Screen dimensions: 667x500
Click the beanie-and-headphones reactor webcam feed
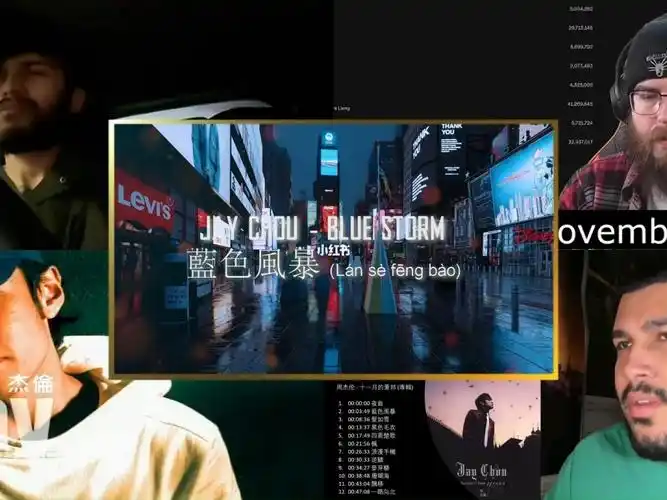613,111
